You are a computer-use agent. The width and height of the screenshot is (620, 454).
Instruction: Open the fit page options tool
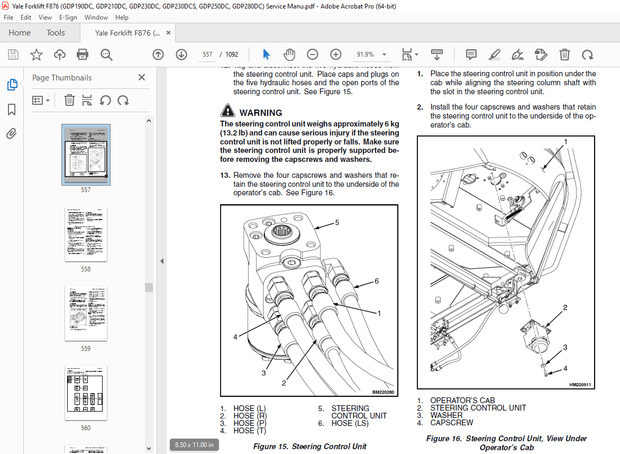[410, 55]
